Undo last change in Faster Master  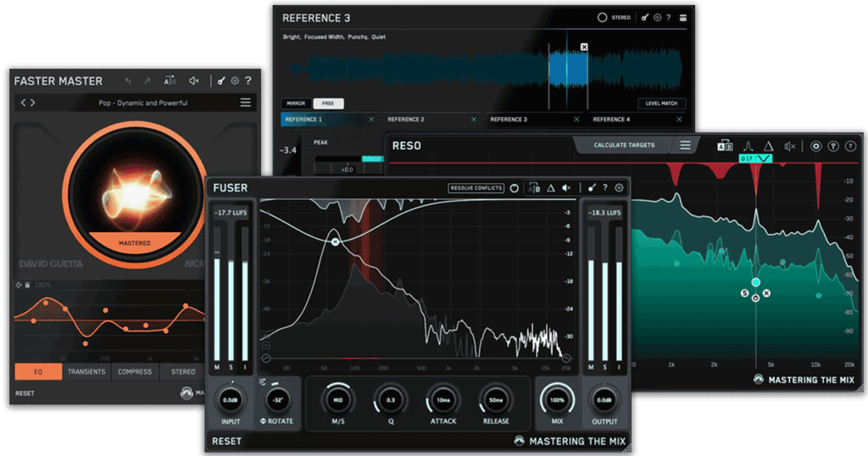pos(128,81)
